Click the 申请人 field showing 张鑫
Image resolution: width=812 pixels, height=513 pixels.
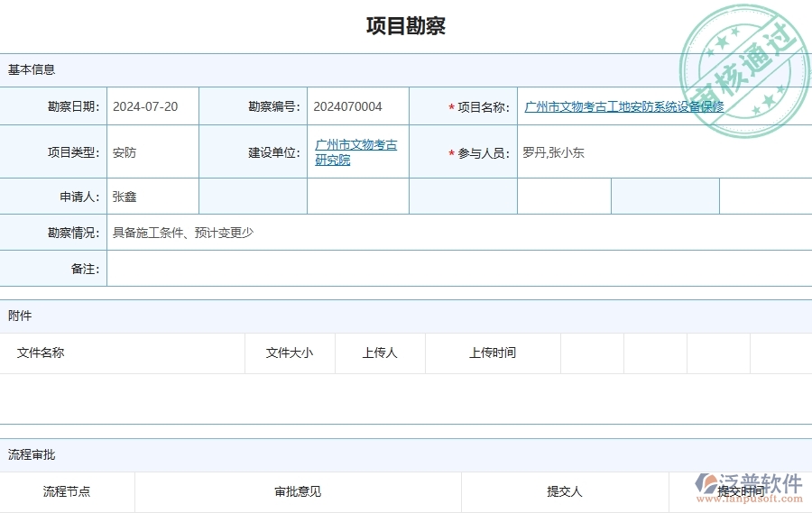(x=152, y=197)
